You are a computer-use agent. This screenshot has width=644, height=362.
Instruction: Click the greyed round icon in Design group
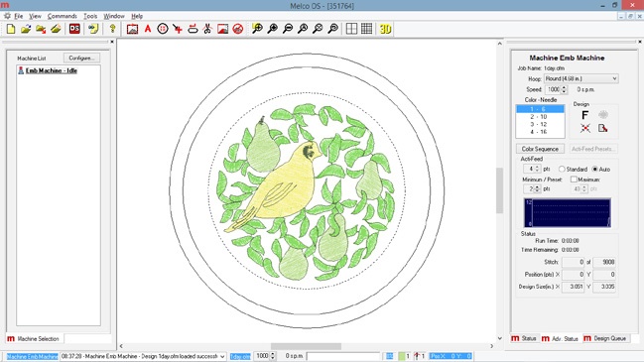[x=603, y=115]
